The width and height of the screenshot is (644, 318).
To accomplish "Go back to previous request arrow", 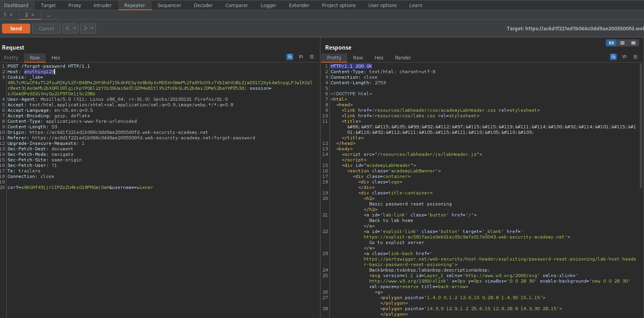I will (x=67, y=28).
